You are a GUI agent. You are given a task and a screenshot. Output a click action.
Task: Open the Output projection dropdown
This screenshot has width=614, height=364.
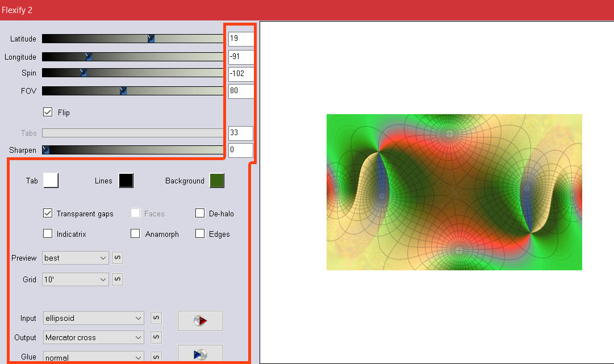click(94, 337)
